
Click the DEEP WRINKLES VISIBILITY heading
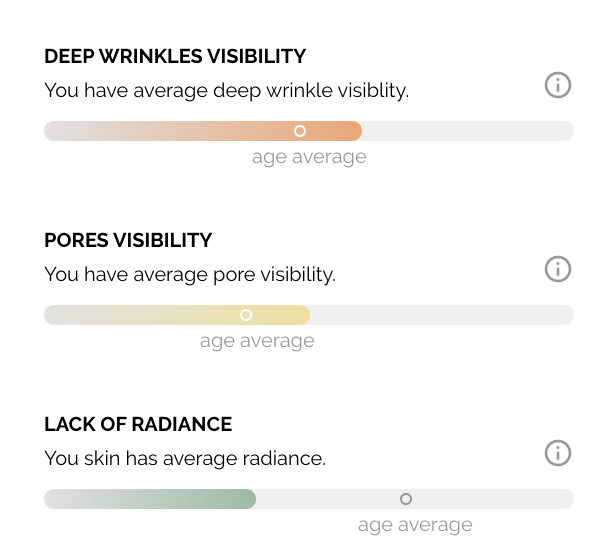coord(175,56)
